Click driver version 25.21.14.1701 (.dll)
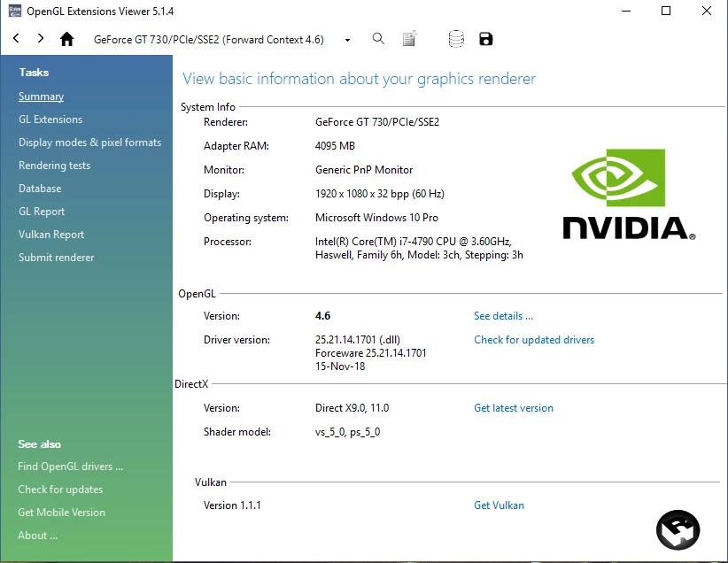 (x=358, y=340)
